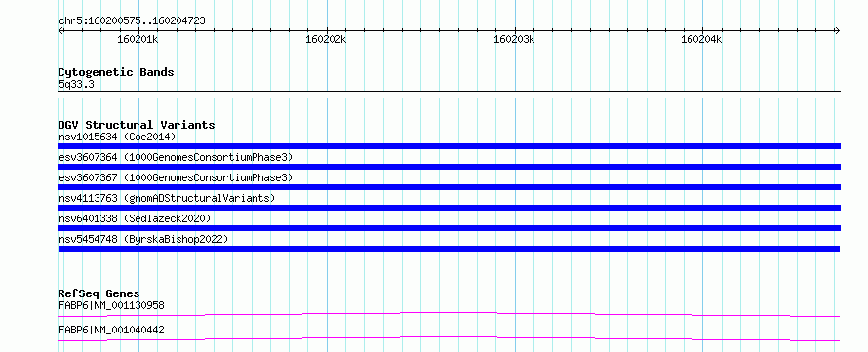Open variant nsv6401338 (Sedlazeck2020) label

[135, 218]
